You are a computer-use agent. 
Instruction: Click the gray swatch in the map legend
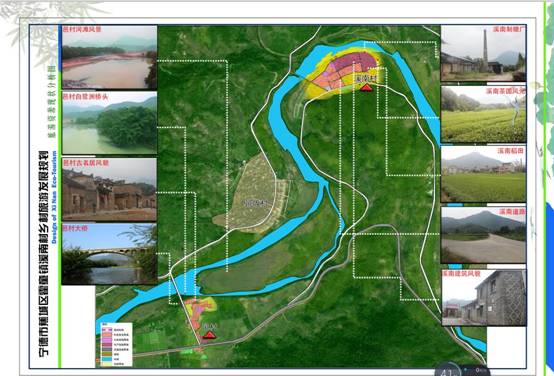[107, 349]
